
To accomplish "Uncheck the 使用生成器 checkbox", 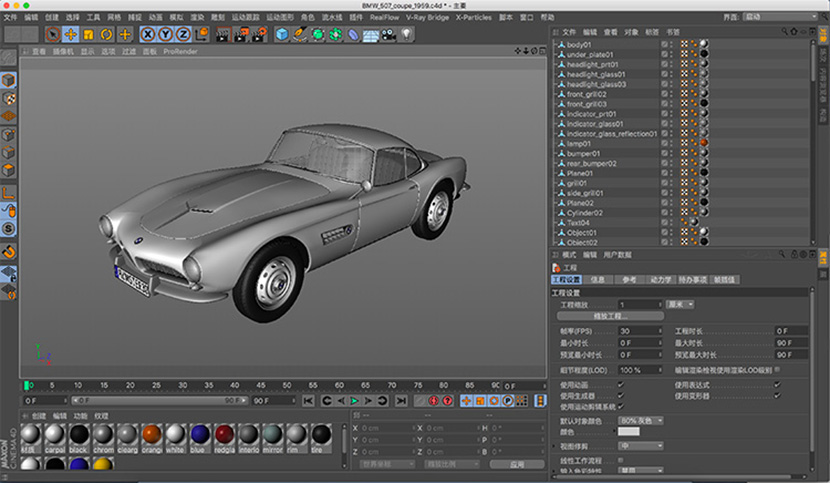I will [621, 396].
